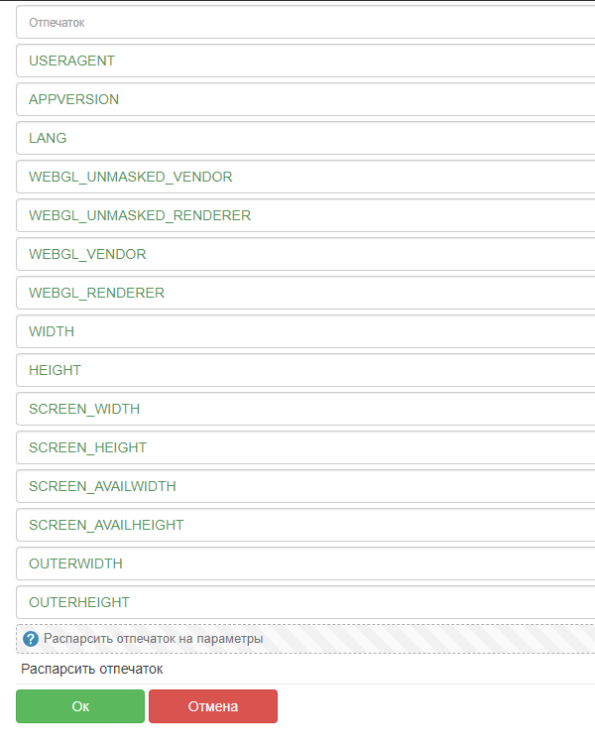Select the WEBGL_RENDERER field

point(306,293)
